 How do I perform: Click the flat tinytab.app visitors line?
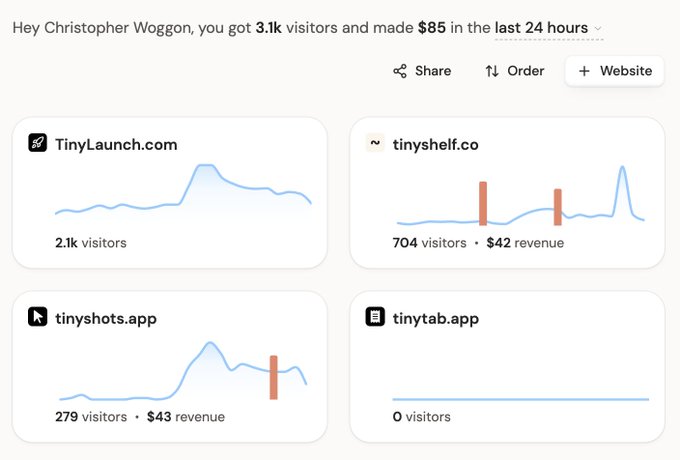(x=520, y=399)
